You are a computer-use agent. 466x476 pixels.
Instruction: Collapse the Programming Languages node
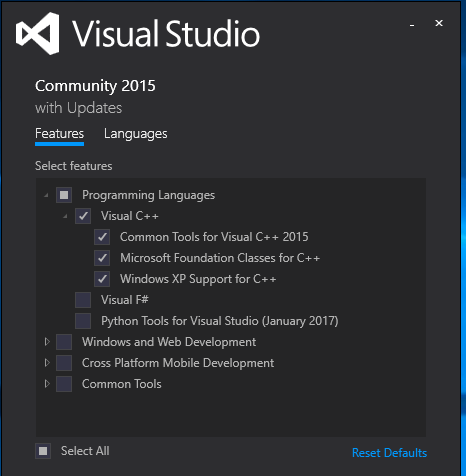(46, 195)
